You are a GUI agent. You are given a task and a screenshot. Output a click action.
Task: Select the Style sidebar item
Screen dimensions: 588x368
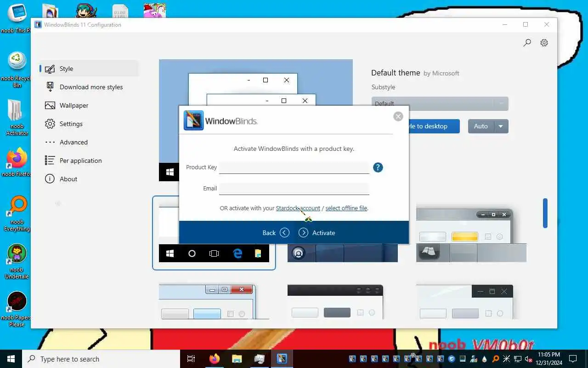point(89,69)
